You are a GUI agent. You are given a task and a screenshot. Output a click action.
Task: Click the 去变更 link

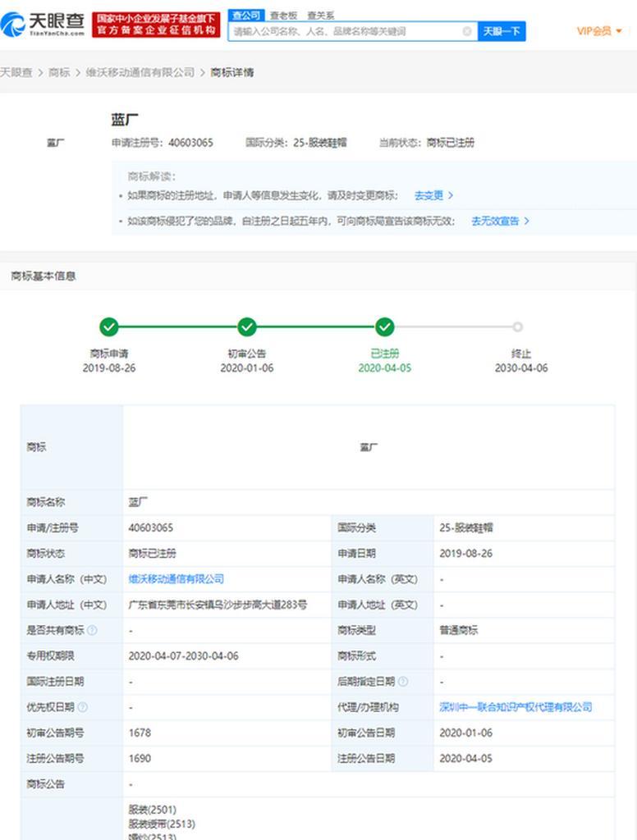point(433,195)
